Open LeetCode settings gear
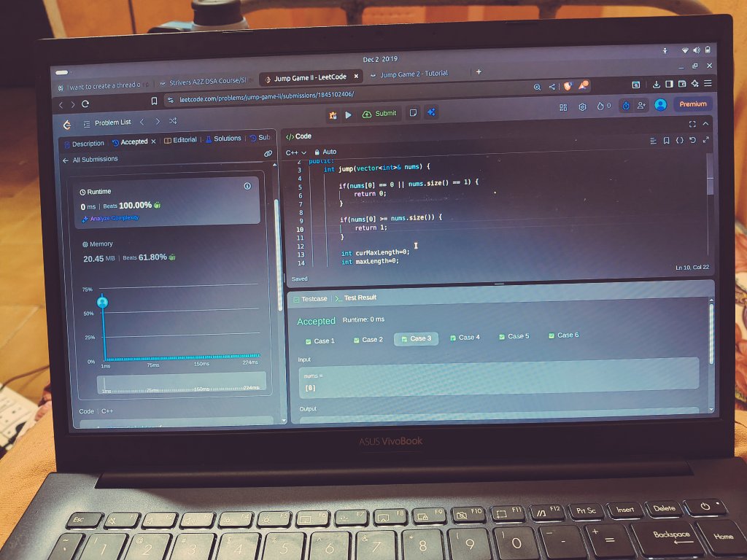Image resolution: width=747 pixels, height=560 pixels. click(x=582, y=107)
